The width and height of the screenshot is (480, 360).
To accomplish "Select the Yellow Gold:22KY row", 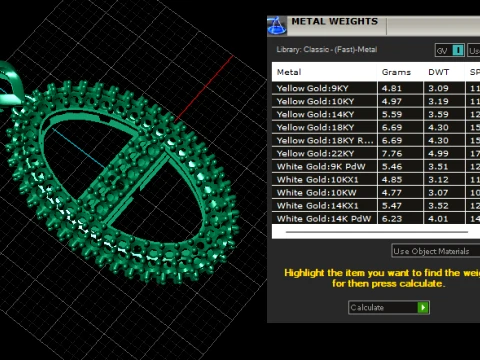I will pyautogui.click(x=376, y=153).
